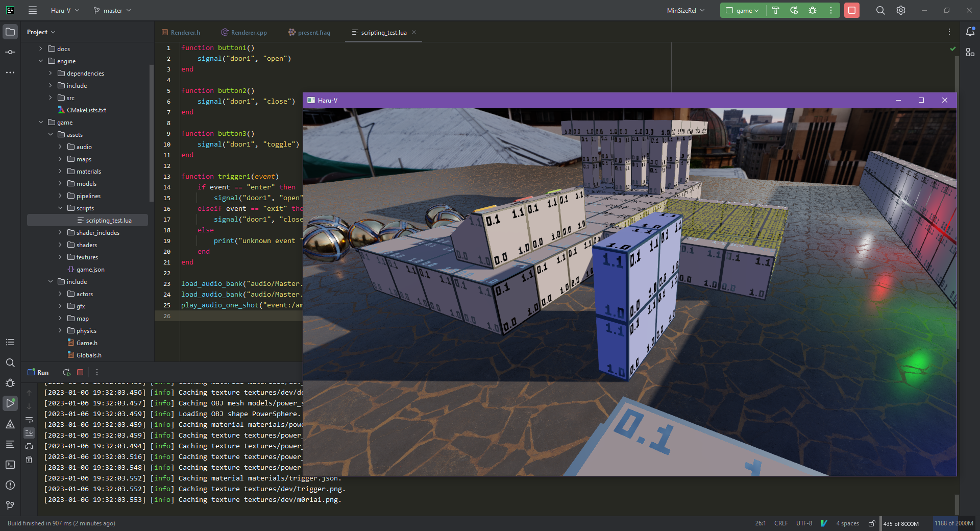Screen dimensions: 980x531
Task: Switch to the Renderer.cpp tab
Action: [x=244, y=32]
